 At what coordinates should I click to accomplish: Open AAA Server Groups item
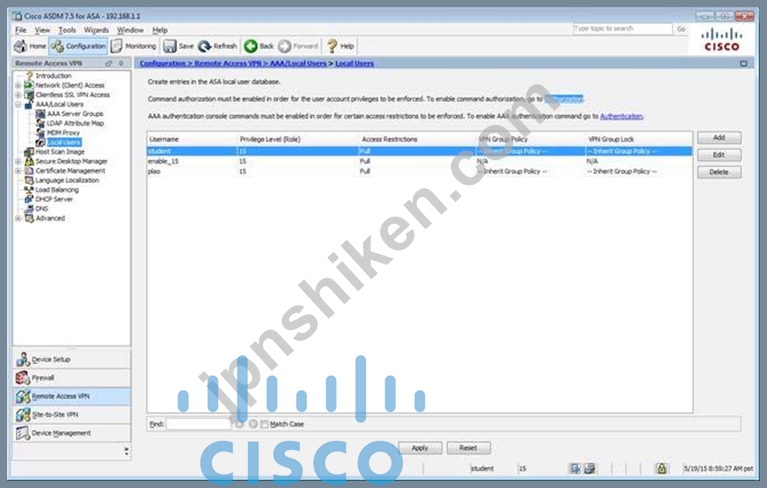75,113
